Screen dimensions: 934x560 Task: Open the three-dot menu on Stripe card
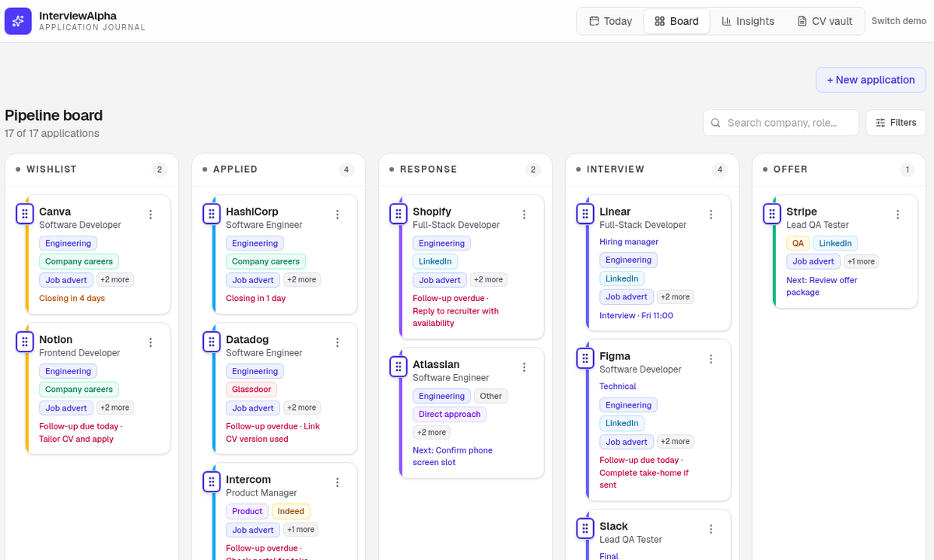pyautogui.click(x=898, y=215)
